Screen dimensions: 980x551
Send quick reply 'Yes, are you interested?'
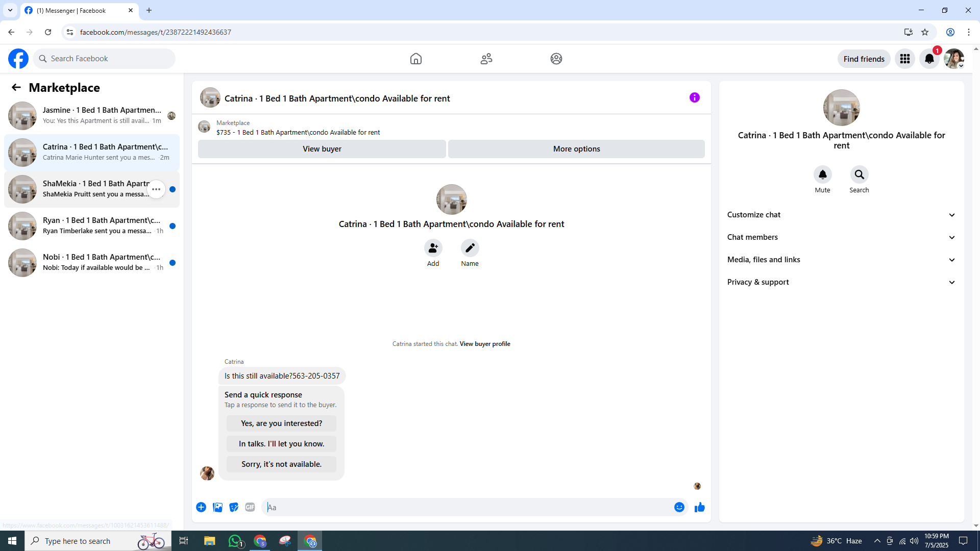(x=281, y=423)
